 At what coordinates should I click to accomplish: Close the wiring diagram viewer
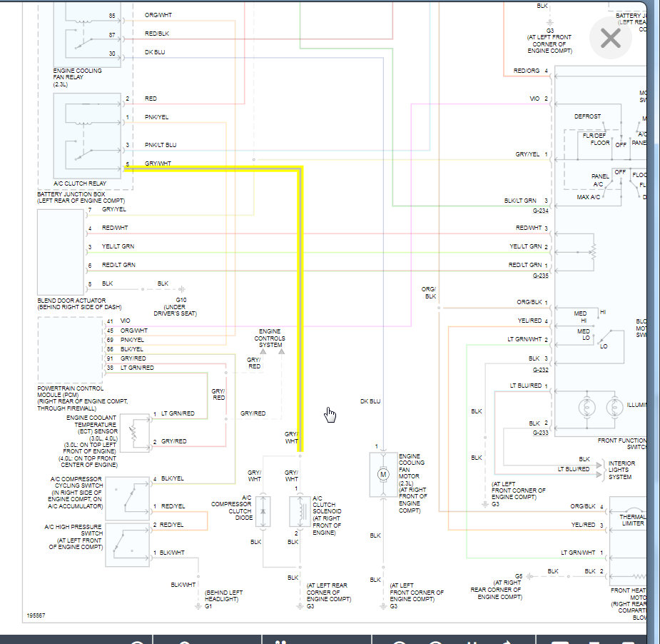[610, 39]
